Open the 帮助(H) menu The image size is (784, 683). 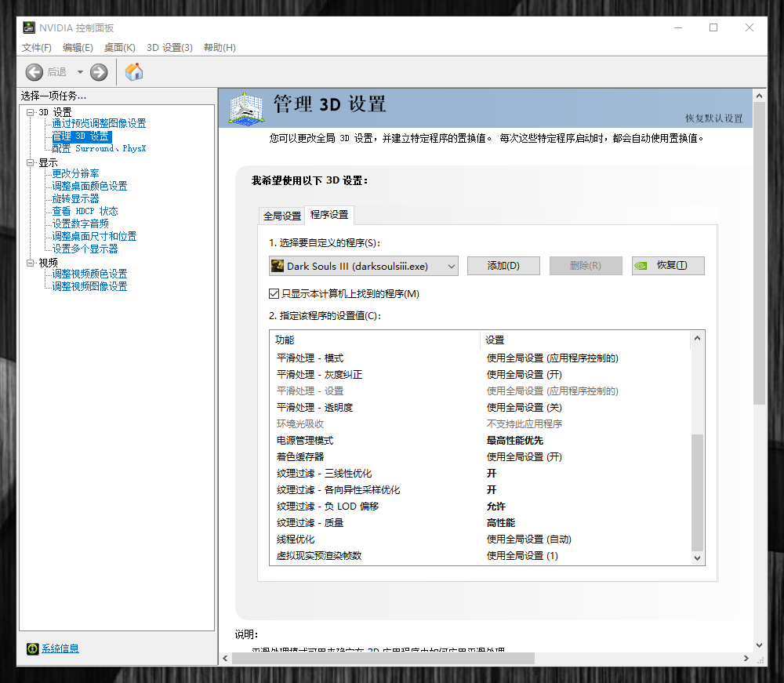[x=220, y=48]
